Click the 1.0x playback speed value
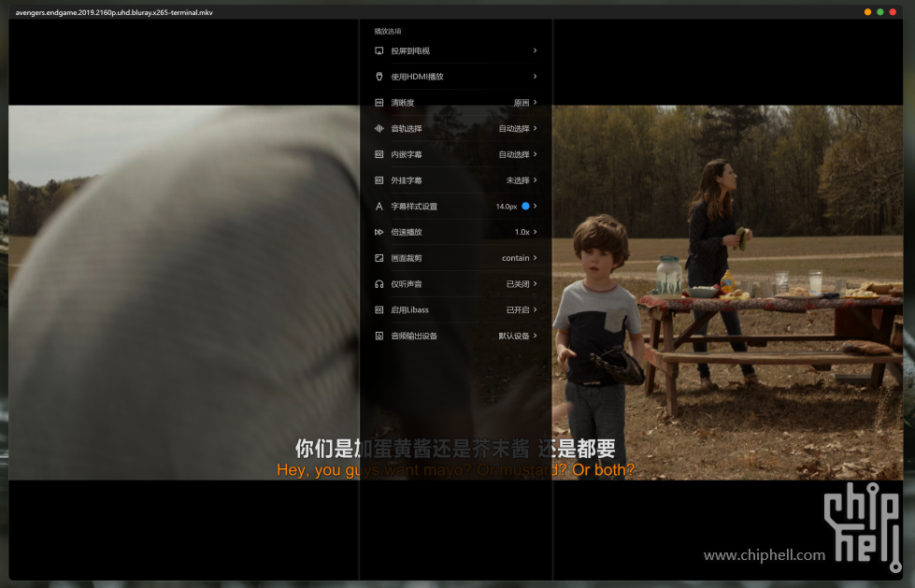The image size is (915, 588). [522, 232]
